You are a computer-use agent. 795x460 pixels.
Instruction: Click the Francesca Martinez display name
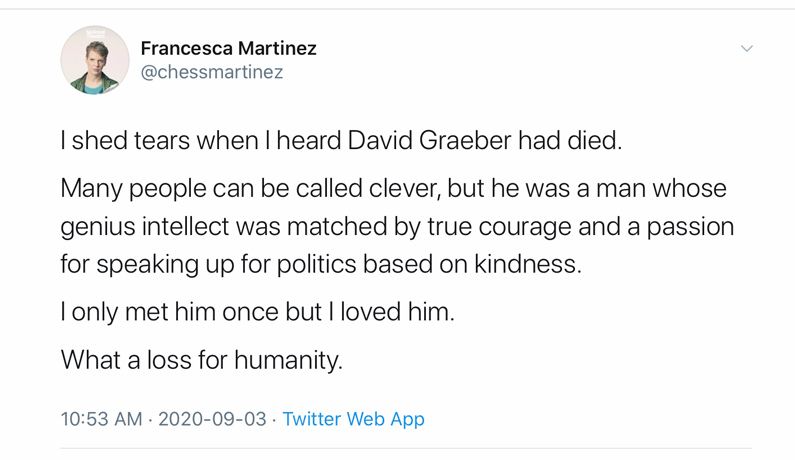point(228,48)
